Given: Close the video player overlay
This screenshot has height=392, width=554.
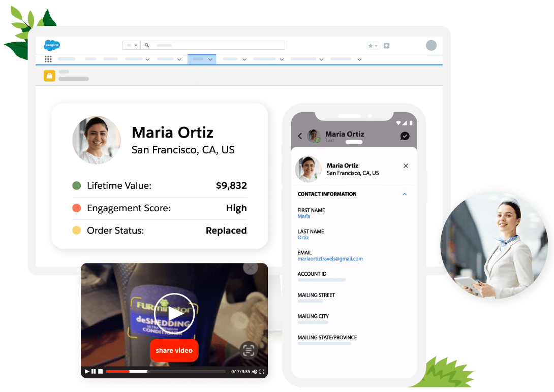Looking at the screenshot, I should pos(251,268).
